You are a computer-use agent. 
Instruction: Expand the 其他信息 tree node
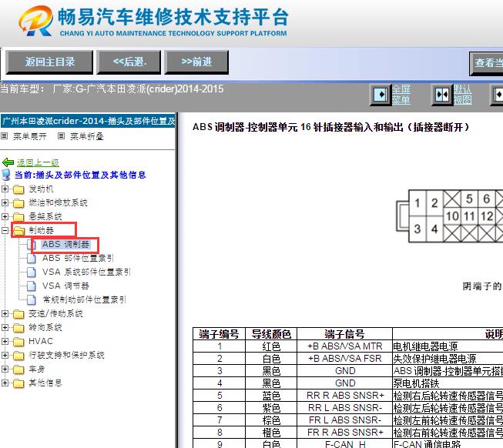tap(5, 383)
